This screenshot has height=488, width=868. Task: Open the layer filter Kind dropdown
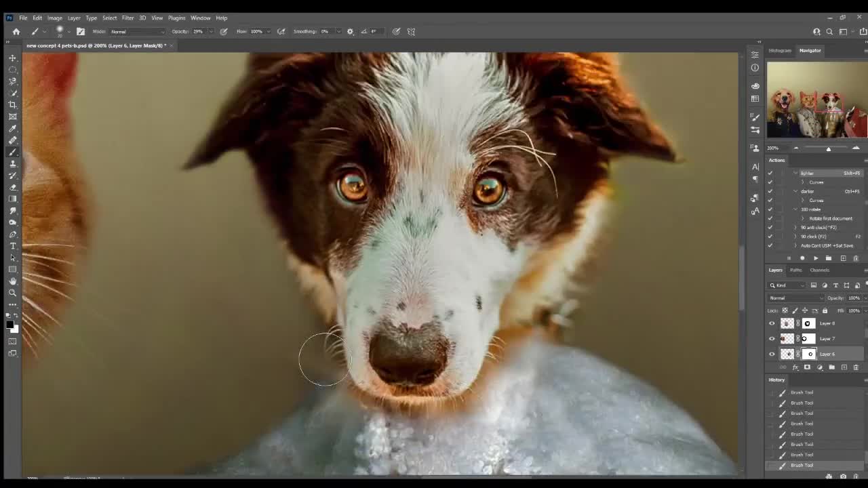788,285
